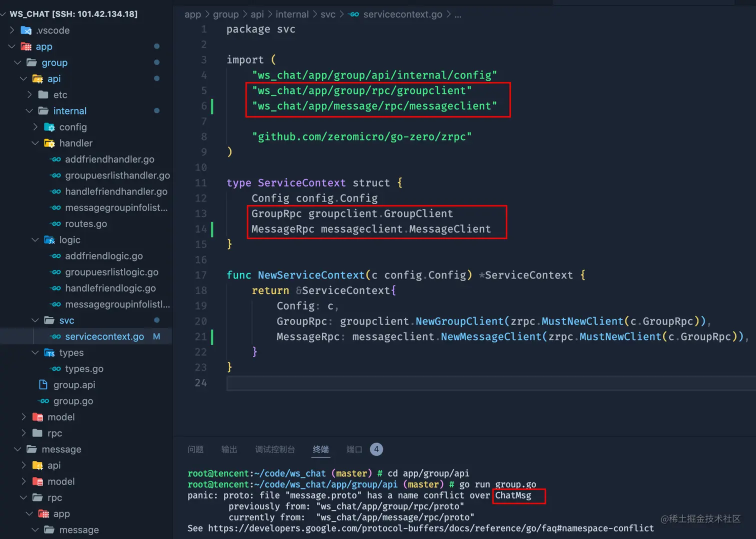Click the Go icon in the breadcrumb bar
This screenshot has height=539, width=756.
tap(354, 14)
